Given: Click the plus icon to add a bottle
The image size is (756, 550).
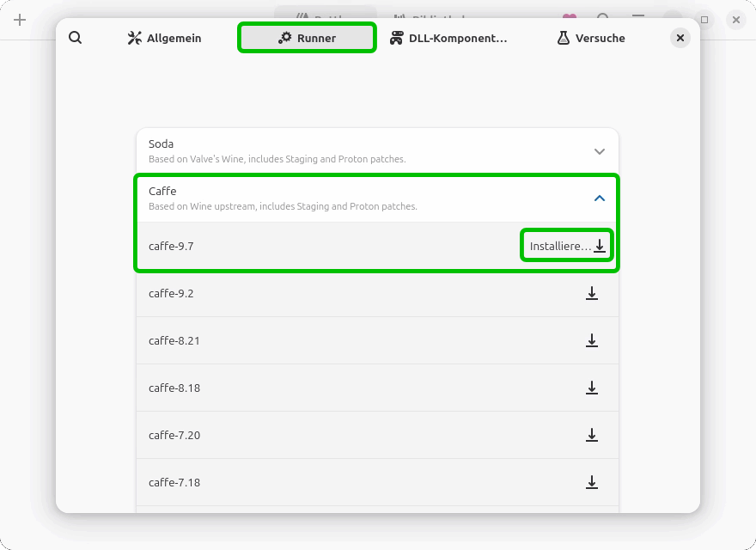Looking at the screenshot, I should [20, 20].
